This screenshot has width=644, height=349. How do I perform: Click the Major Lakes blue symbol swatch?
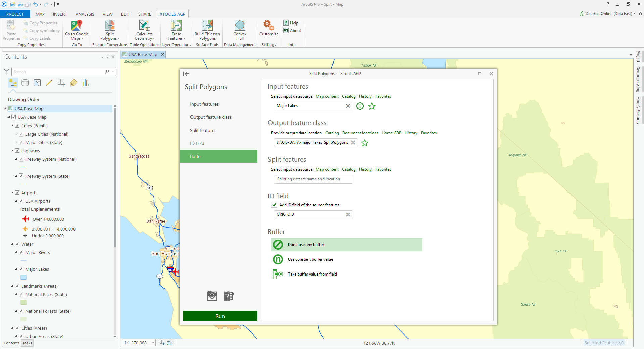(23, 277)
